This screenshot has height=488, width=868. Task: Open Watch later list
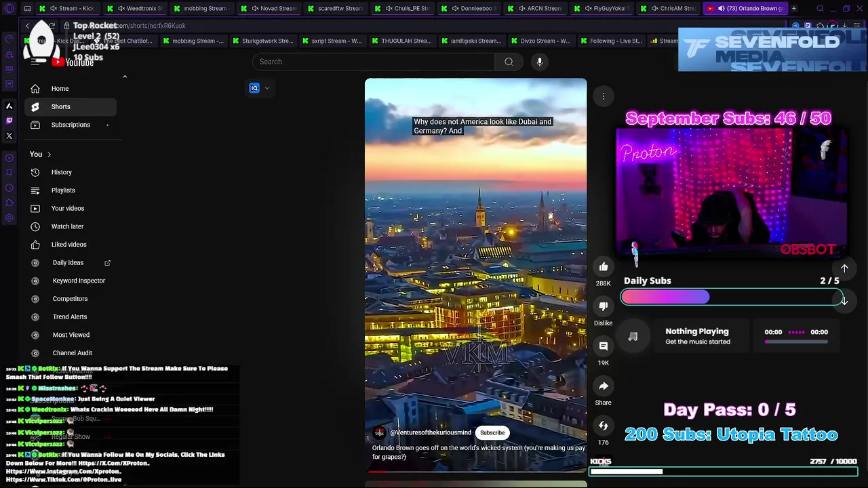(71, 226)
